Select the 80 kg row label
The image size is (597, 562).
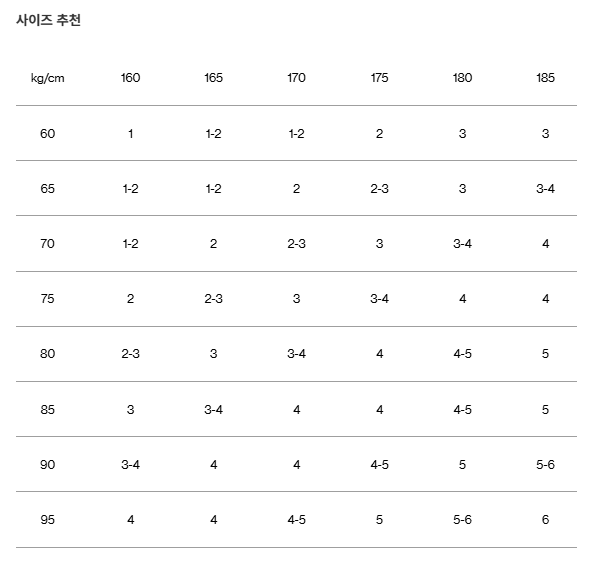tap(48, 353)
